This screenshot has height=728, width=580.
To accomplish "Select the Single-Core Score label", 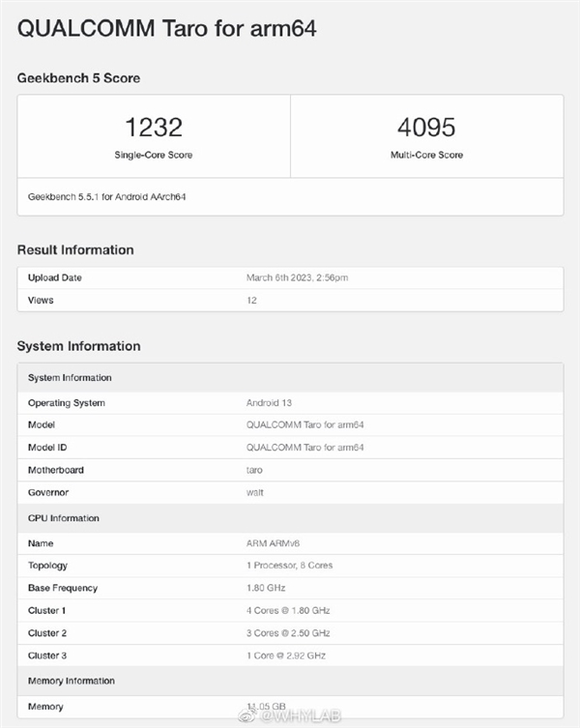I will point(154,155).
